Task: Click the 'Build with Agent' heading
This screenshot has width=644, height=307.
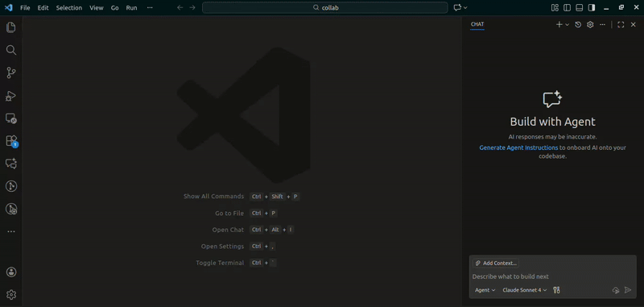Action: pos(552,122)
